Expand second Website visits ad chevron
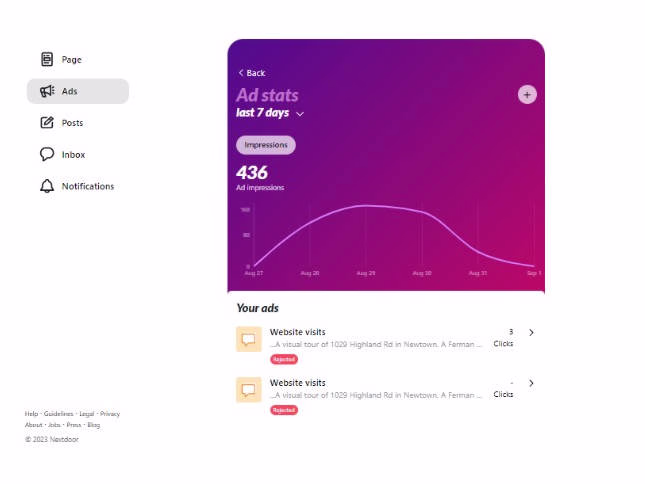Viewport: 645px width, 484px height. click(531, 383)
